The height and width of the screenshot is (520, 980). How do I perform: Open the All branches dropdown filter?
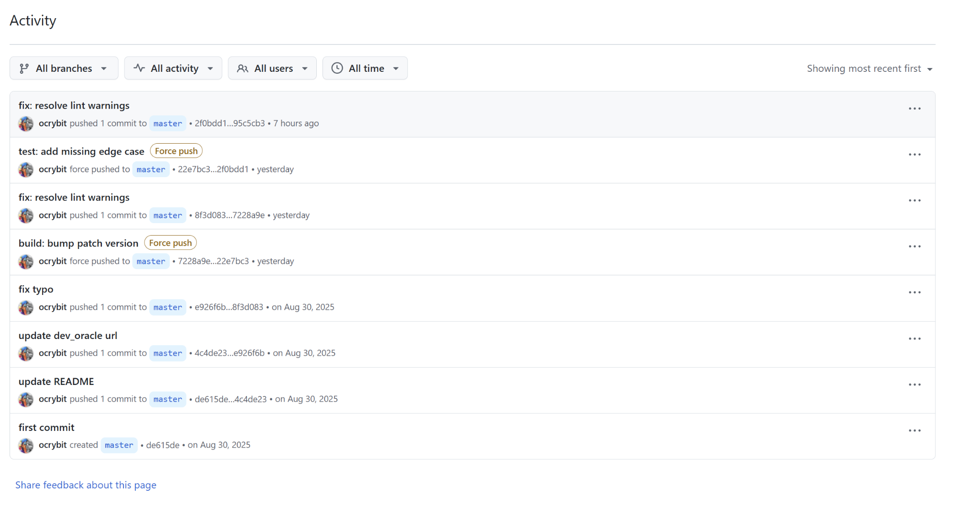click(x=64, y=68)
